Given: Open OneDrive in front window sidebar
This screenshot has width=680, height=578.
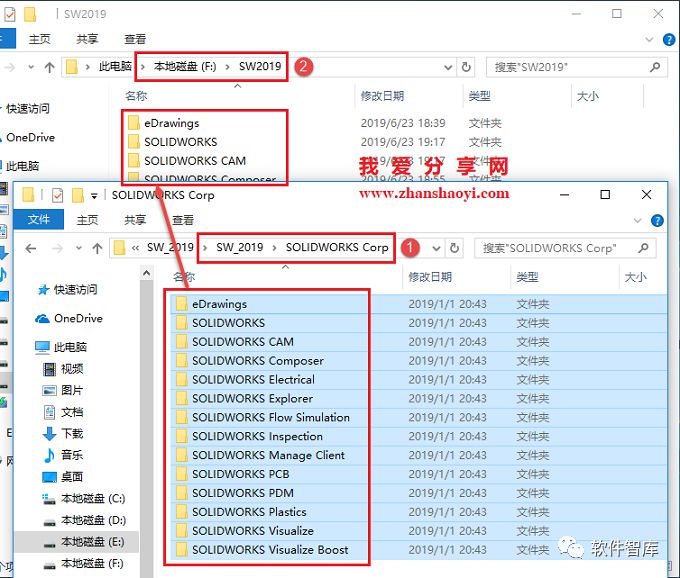Looking at the screenshot, I should (78, 319).
